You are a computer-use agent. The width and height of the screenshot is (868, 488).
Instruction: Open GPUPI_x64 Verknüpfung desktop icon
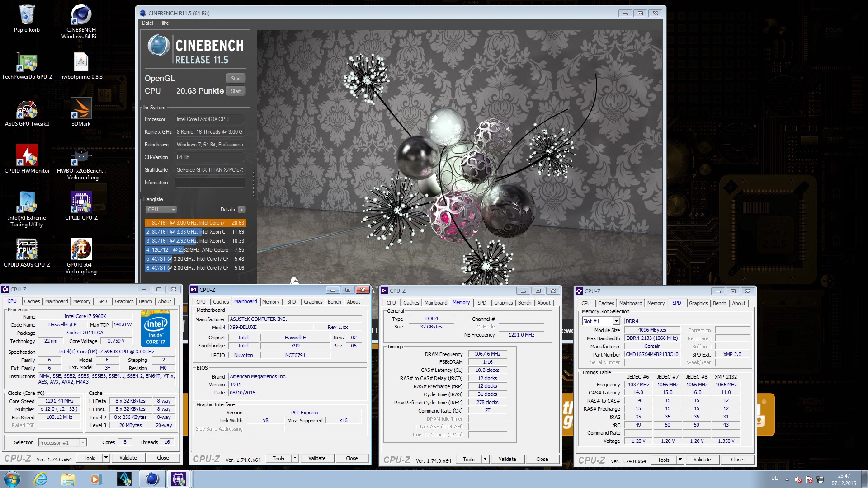coord(81,257)
